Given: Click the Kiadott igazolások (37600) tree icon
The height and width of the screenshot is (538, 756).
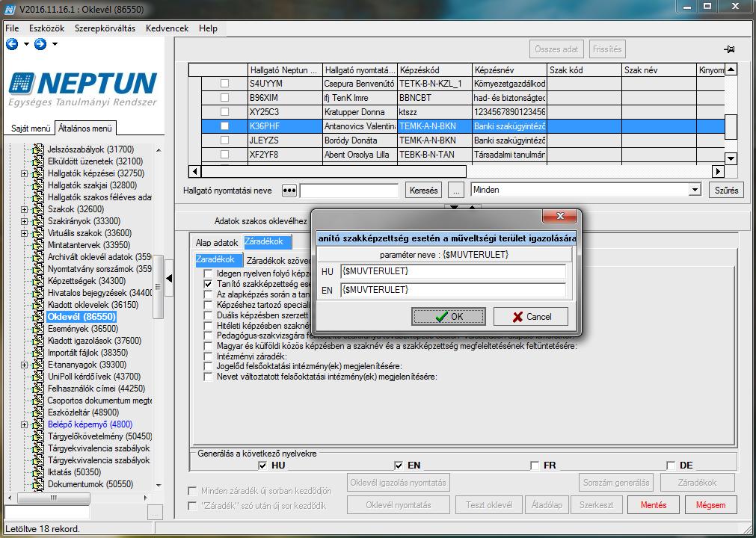Looking at the screenshot, I should click(x=38, y=341).
